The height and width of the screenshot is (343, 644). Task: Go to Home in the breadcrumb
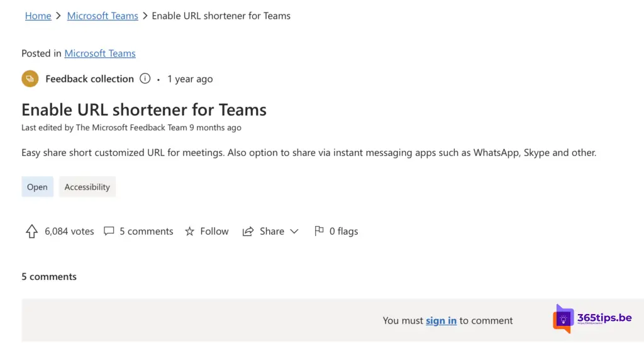[x=38, y=16]
